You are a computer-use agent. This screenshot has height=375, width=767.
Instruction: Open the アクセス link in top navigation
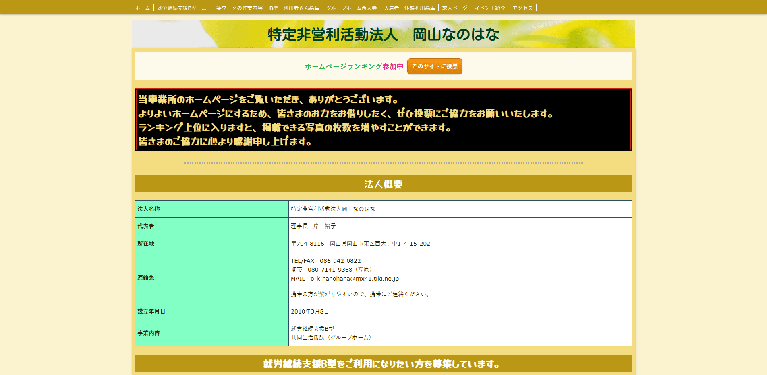(x=523, y=8)
